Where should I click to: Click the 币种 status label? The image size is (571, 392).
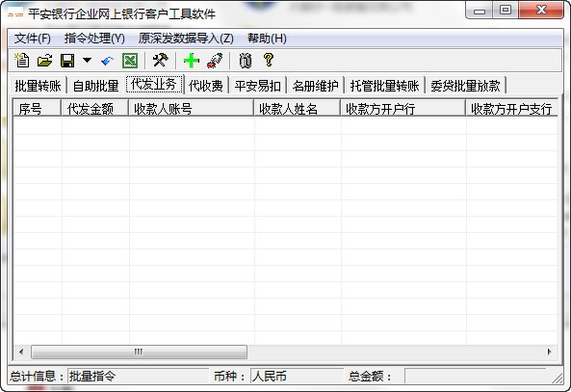[x=229, y=376]
